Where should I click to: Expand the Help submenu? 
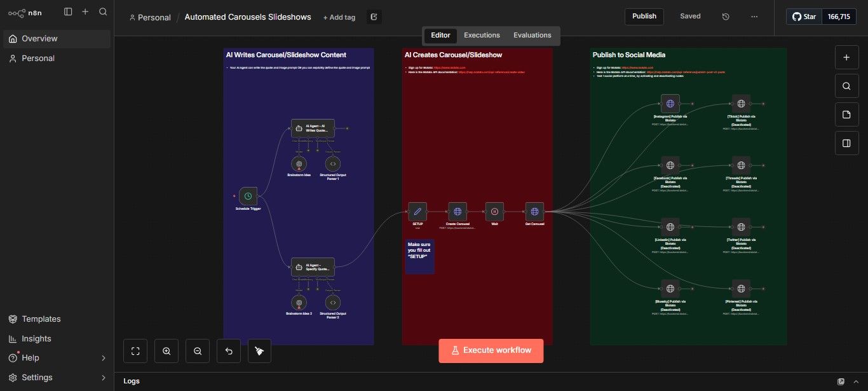pyautogui.click(x=104, y=358)
